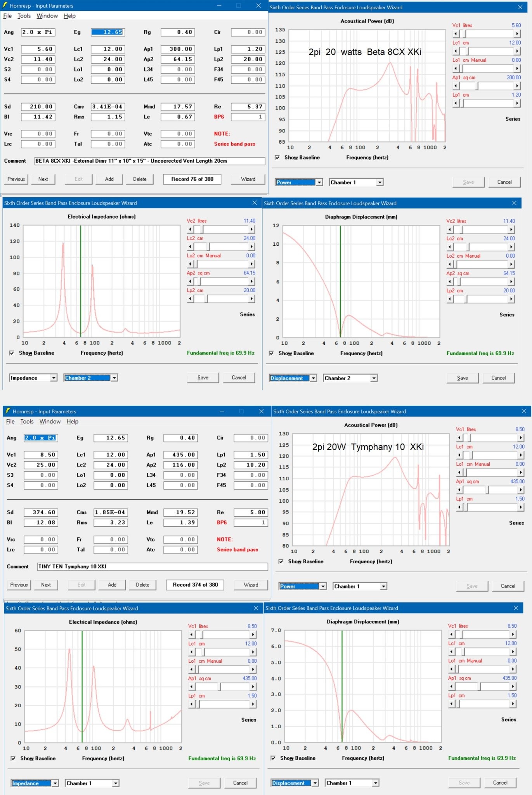Image resolution: width=532 pixels, height=795 pixels.
Task: Click Vc1 slider right arrow in lower Diaphragm Displacement wizard
Action: pyautogui.click(x=513, y=634)
